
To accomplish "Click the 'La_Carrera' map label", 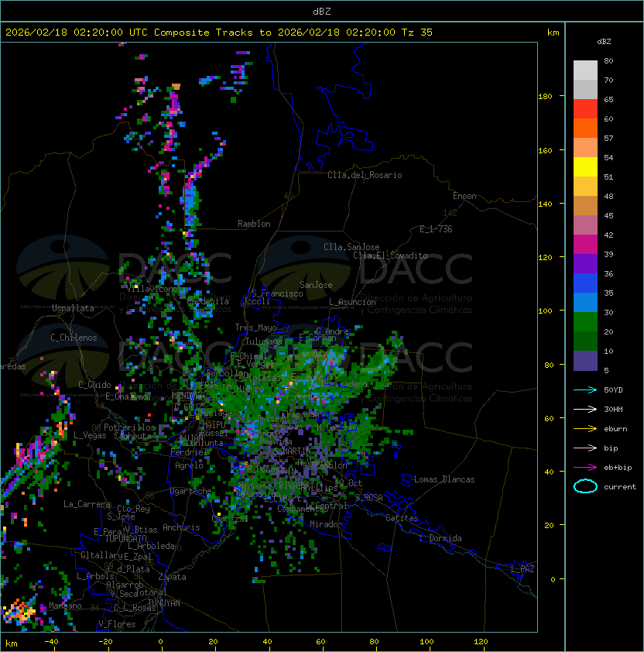I will (87, 504).
